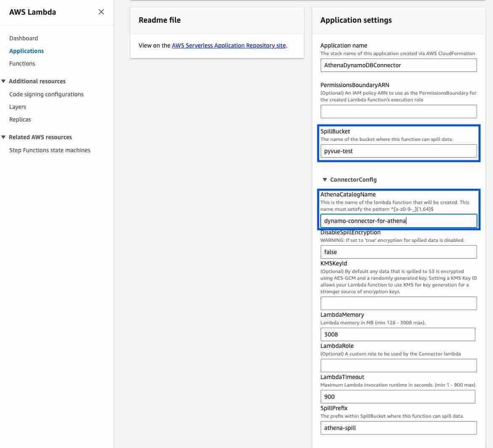Focus the PermissionsBoundaryARN input field
Viewport: 493px width, 448px height.
coord(398,111)
